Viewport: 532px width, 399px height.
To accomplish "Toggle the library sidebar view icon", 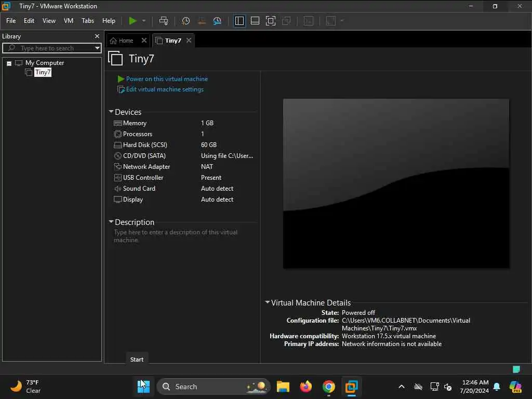I will [x=240, y=21].
